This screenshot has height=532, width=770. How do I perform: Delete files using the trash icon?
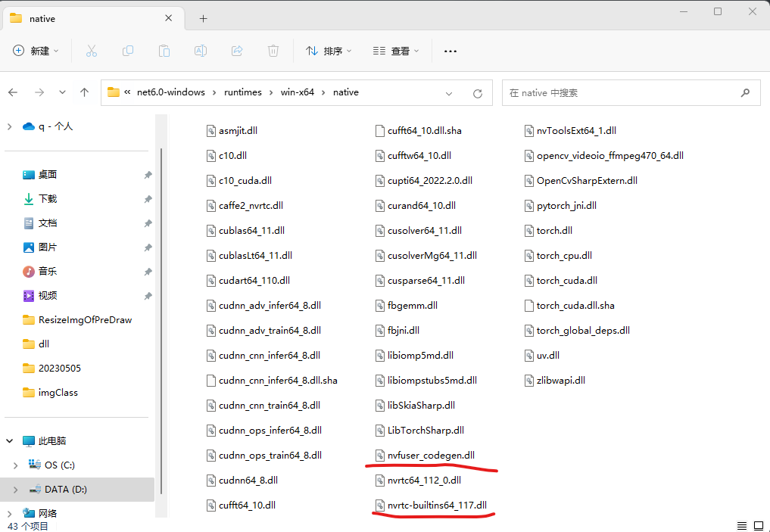tap(272, 51)
